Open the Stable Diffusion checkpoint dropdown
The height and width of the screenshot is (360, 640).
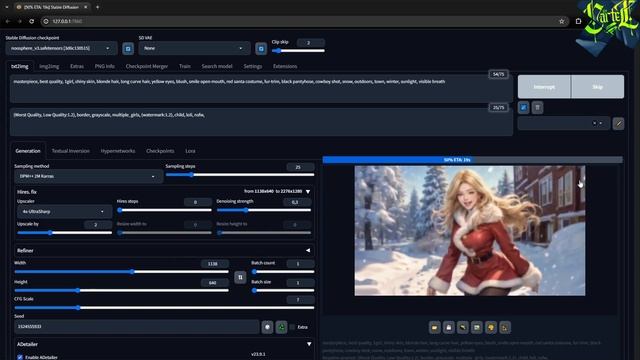[x=61, y=48]
